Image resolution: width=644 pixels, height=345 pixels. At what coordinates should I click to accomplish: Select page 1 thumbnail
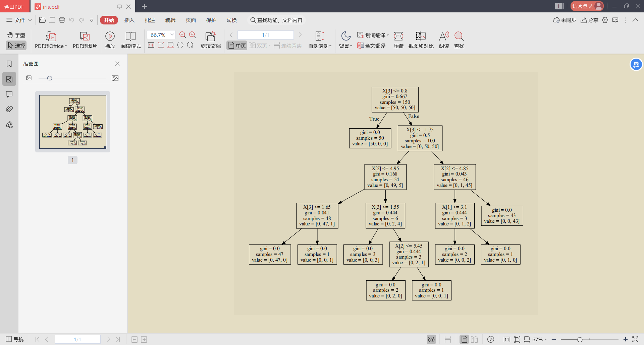click(73, 122)
